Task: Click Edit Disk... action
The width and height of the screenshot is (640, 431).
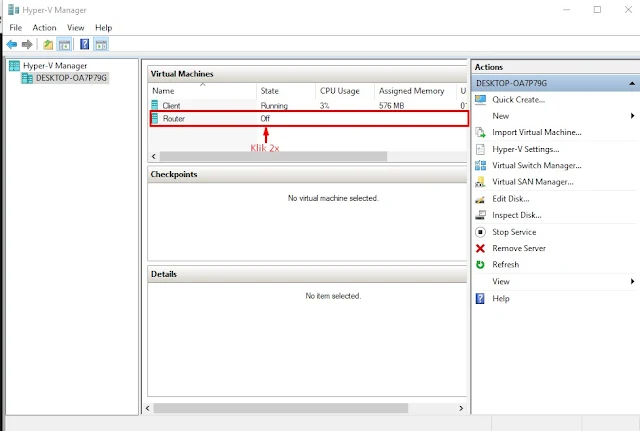Action: point(511,199)
